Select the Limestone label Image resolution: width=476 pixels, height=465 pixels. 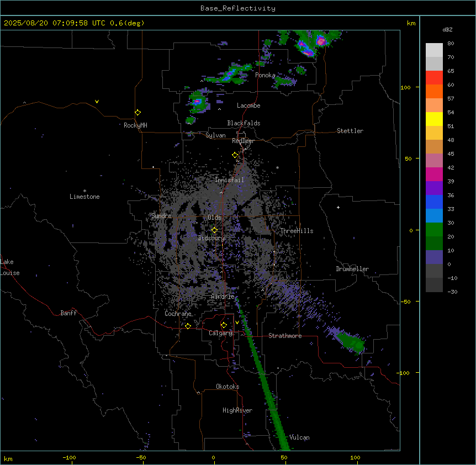[84, 197]
